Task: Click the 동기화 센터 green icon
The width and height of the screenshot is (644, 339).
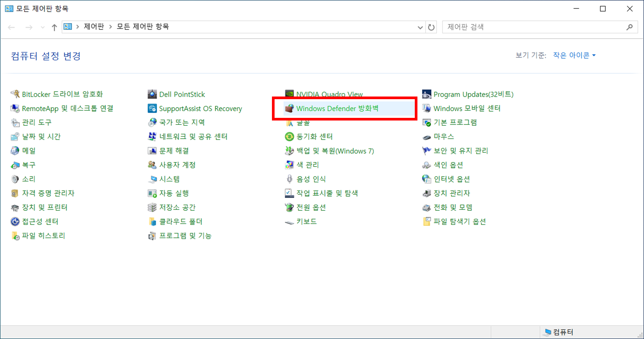Action: pos(289,137)
